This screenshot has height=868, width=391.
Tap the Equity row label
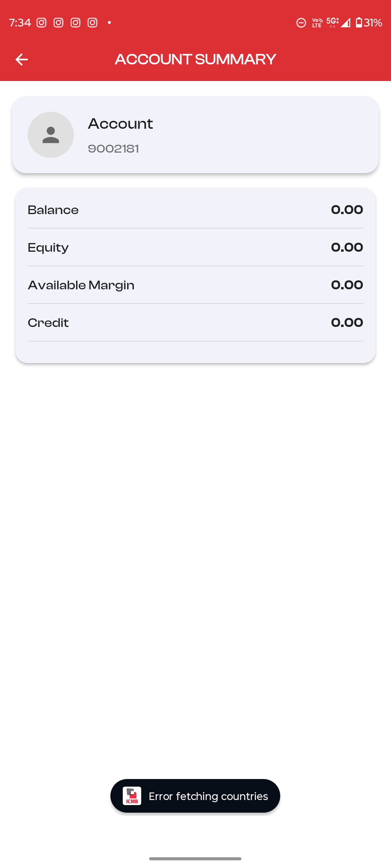point(48,248)
